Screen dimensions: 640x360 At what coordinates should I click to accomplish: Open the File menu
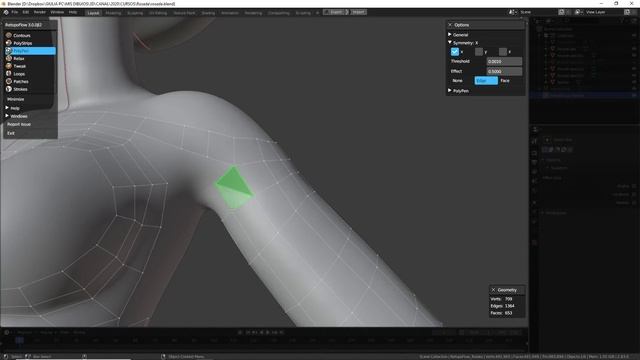tap(15, 12)
